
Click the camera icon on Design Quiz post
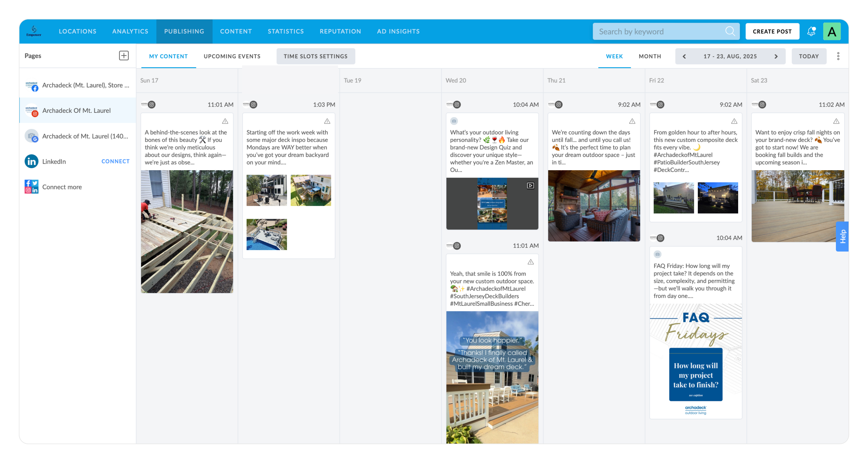click(x=454, y=121)
